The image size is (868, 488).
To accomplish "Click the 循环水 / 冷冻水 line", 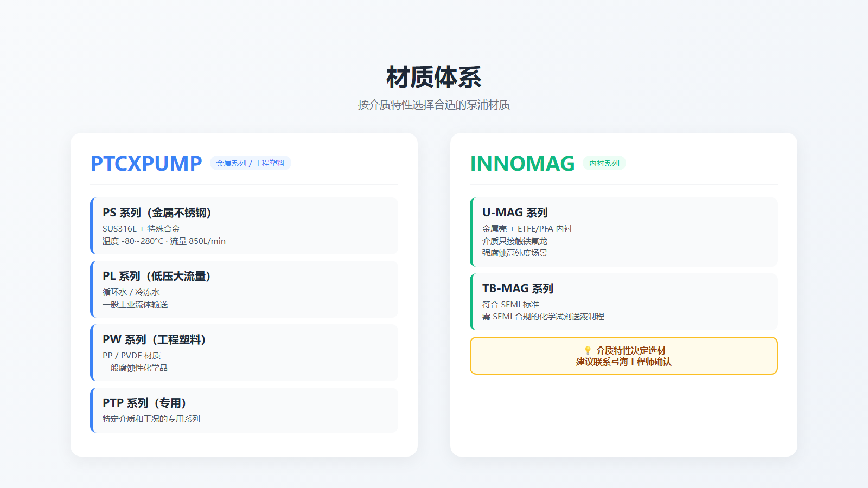I will point(131,292).
